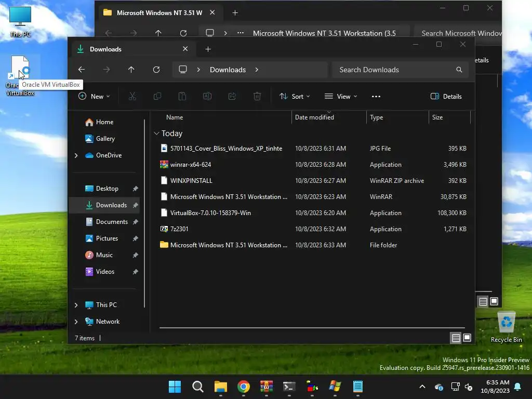Select the Recycle Bin on desktop
The image size is (532, 399).
506,327
